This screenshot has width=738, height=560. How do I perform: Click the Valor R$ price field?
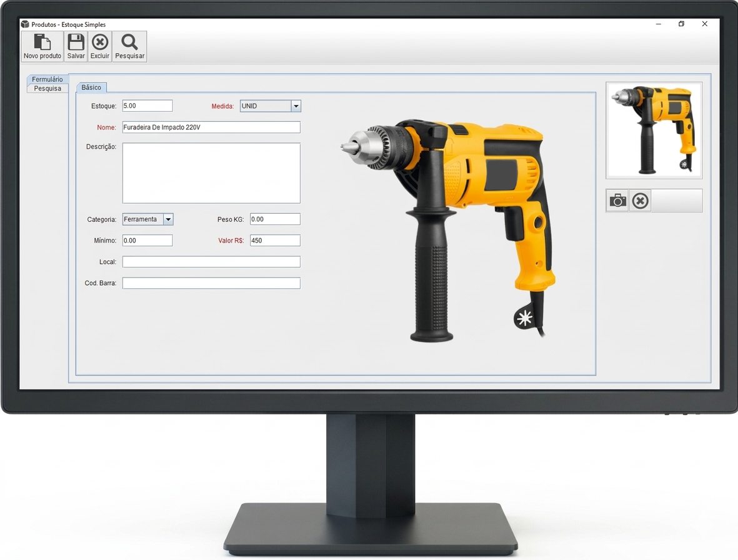click(275, 241)
